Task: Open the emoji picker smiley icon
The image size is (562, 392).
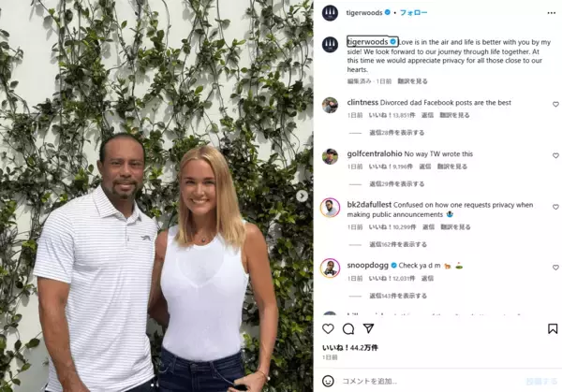Action: pos(328,381)
